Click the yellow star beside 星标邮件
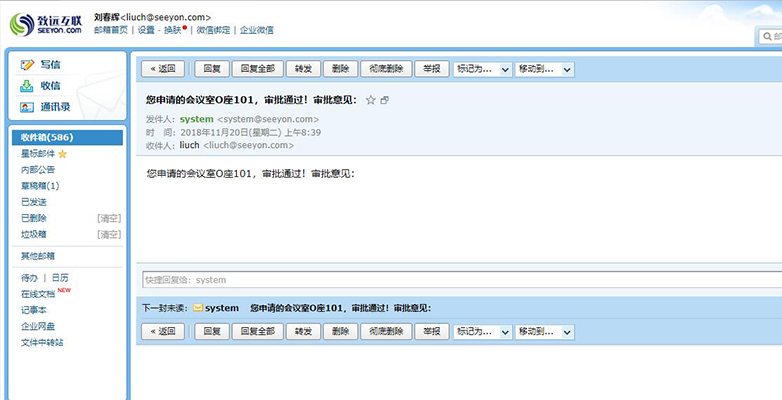Screen dimensions: 782x400 62,154
